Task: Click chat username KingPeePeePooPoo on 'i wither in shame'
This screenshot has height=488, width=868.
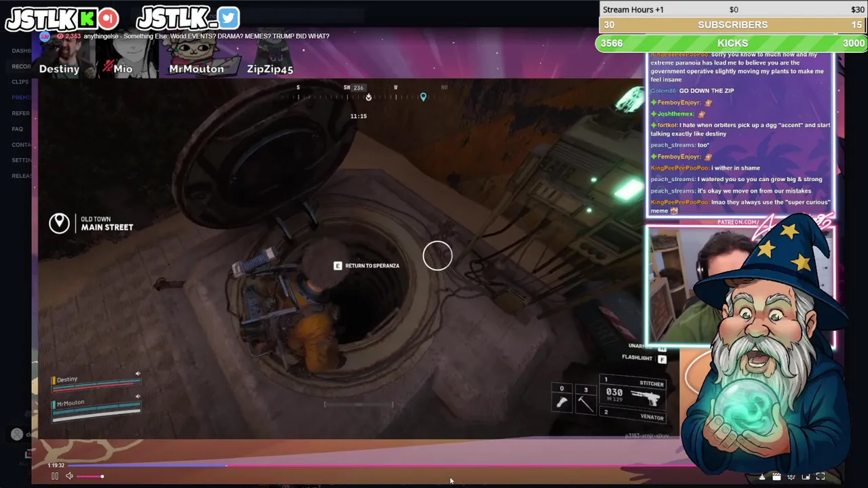Action: (x=680, y=168)
